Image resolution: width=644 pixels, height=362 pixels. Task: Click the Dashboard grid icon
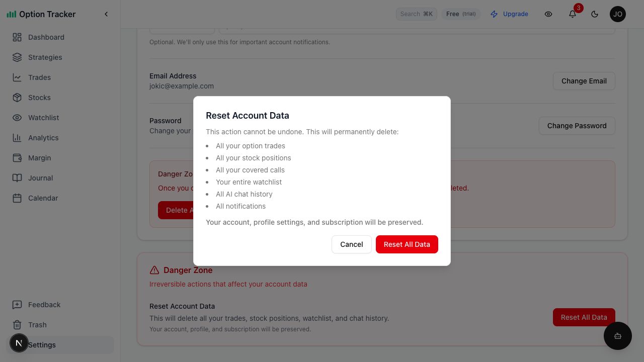tap(17, 37)
